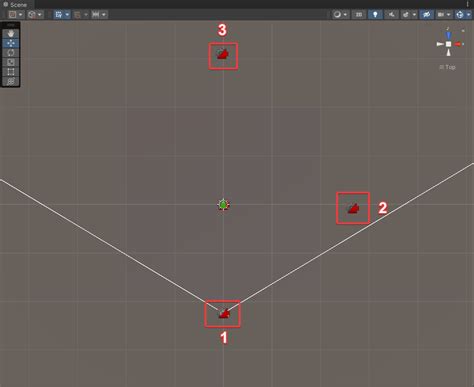Click the white bottom cone on orientation gizmo
The width and height of the screenshot is (474, 387).
pos(449,53)
